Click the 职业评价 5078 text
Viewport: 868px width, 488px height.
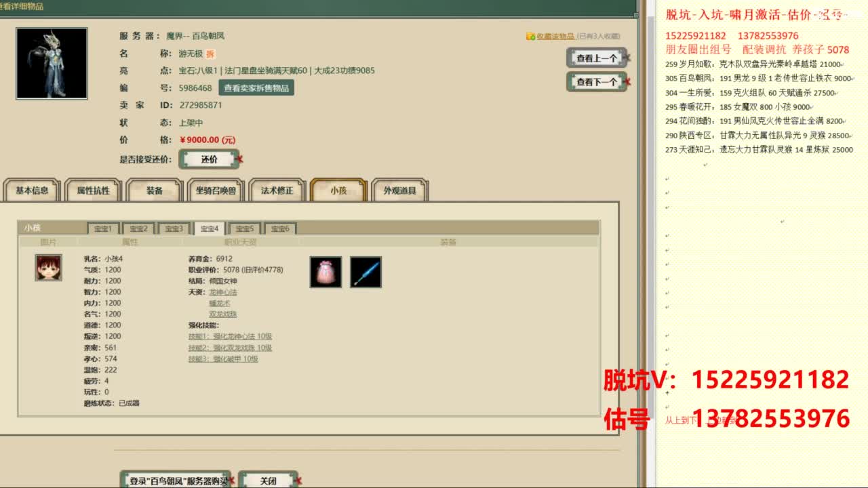tap(236, 270)
